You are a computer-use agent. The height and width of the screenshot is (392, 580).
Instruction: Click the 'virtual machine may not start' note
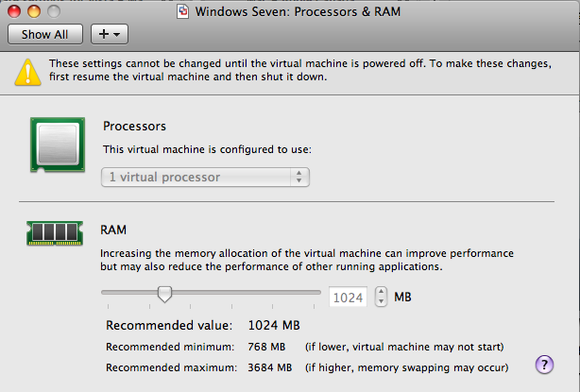(x=404, y=347)
